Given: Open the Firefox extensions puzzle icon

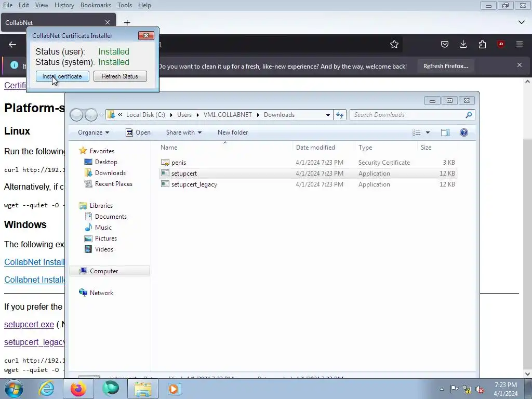Looking at the screenshot, I should pos(482,45).
